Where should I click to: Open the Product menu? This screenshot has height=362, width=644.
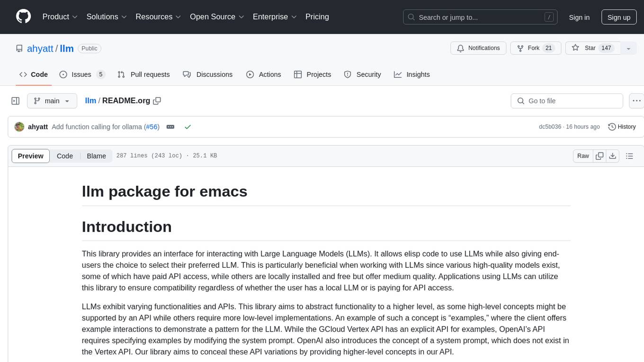pos(60,17)
